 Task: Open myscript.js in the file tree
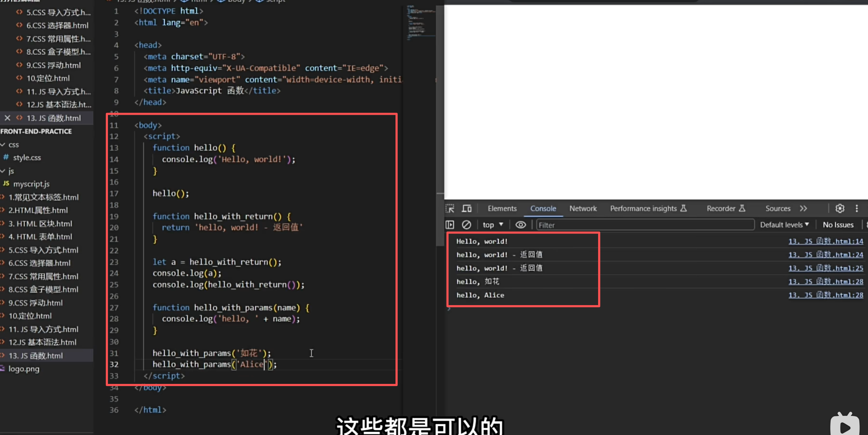click(31, 184)
